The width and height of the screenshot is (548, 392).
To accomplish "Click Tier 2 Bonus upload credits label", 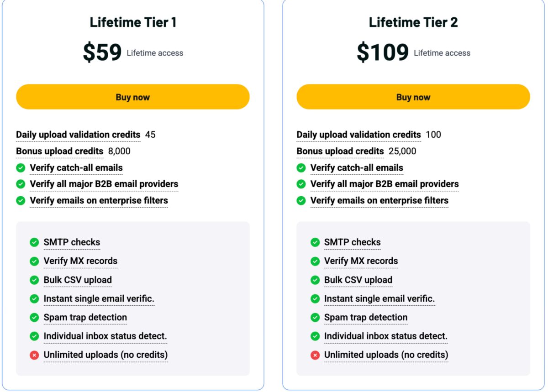I will coord(340,151).
